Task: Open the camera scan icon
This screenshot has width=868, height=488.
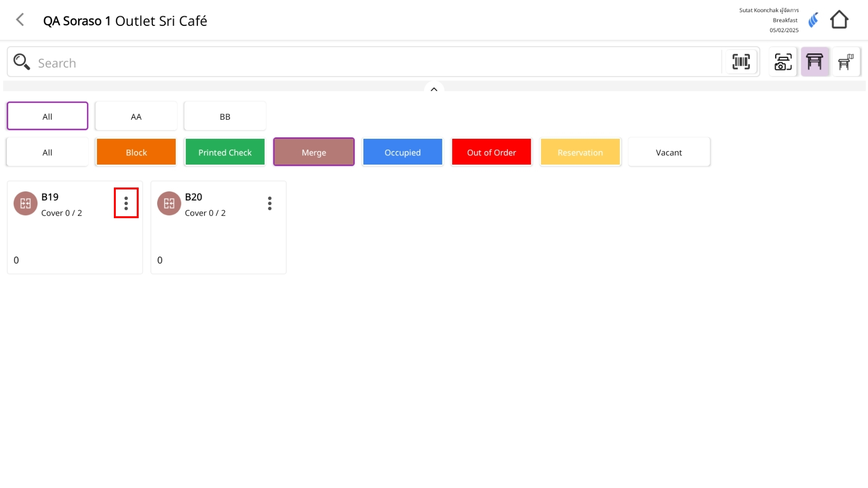Action: [782, 62]
